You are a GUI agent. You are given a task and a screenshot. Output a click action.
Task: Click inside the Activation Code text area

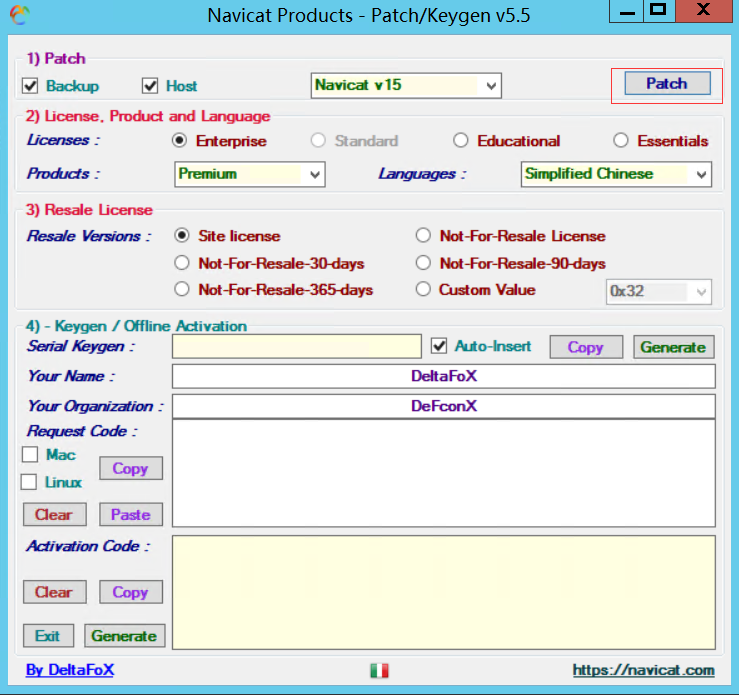444,593
